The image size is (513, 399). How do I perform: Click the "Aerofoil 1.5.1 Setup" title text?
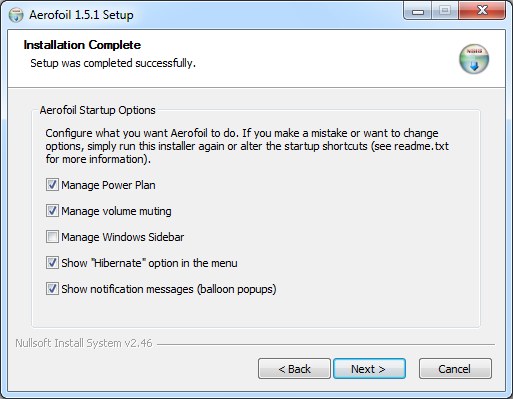[x=81, y=15]
